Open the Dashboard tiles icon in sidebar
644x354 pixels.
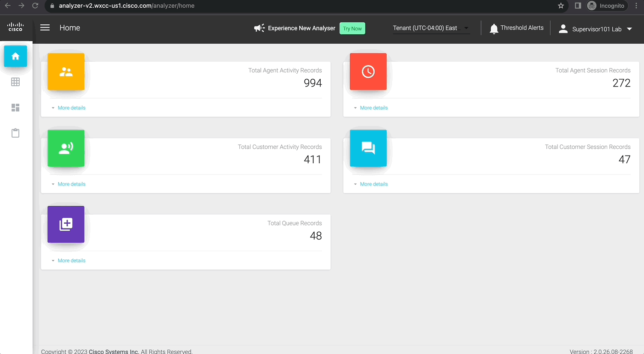[x=15, y=108]
